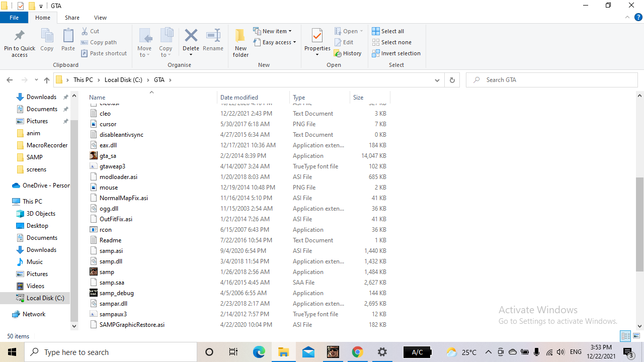Switch to the large thumbnails view layout
The image size is (644, 362).
(x=636, y=336)
